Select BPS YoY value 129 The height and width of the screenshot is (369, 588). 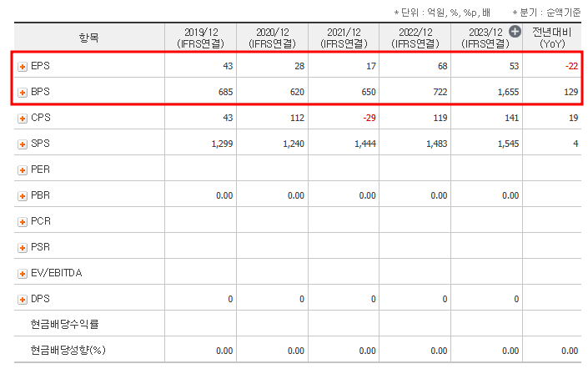pos(571,92)
